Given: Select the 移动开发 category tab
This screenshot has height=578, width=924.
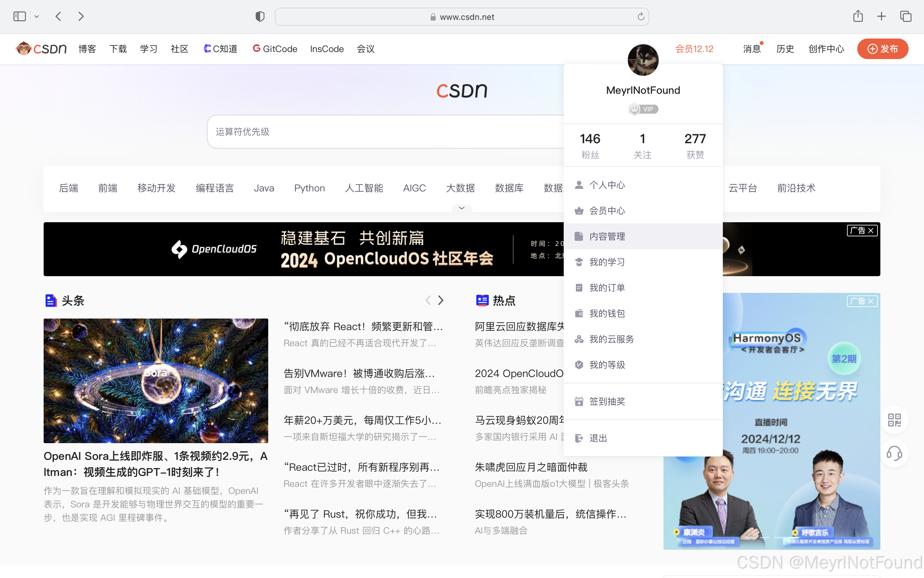Looking at the screenshot, I should click(x=157, y=188).
